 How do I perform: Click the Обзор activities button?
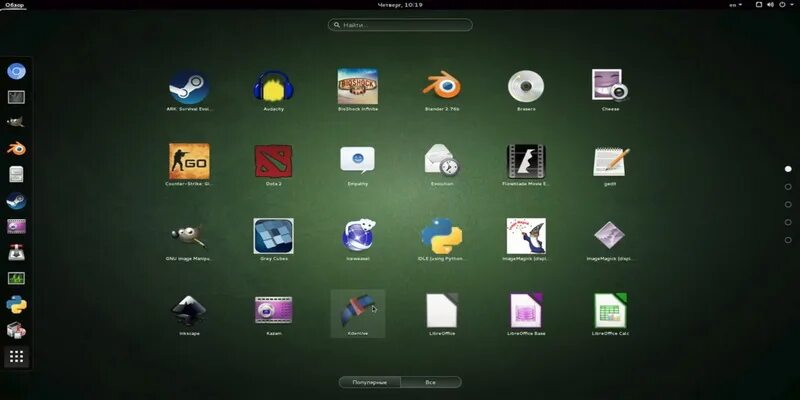click(14, 5)
